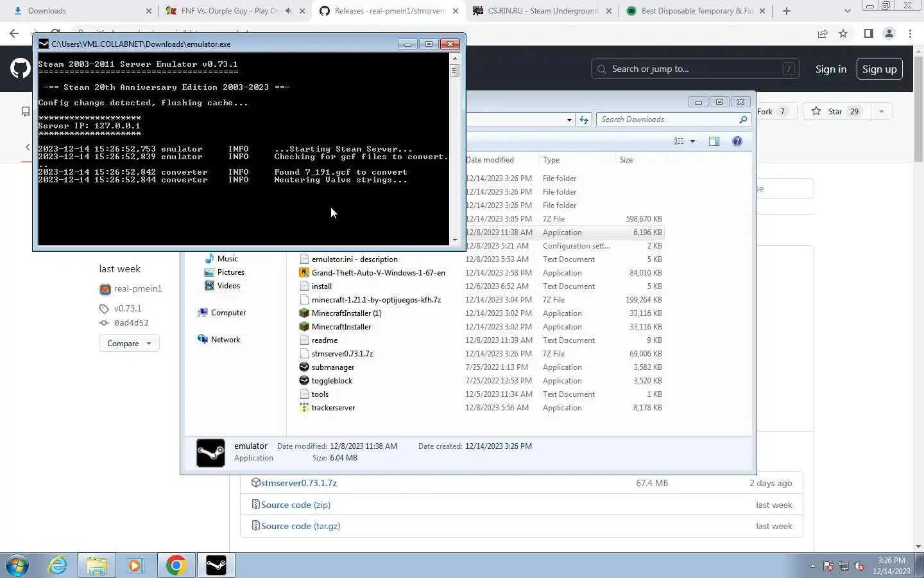Open the Compare dropdown
This screenshot has height=578, width=924.
129,343
